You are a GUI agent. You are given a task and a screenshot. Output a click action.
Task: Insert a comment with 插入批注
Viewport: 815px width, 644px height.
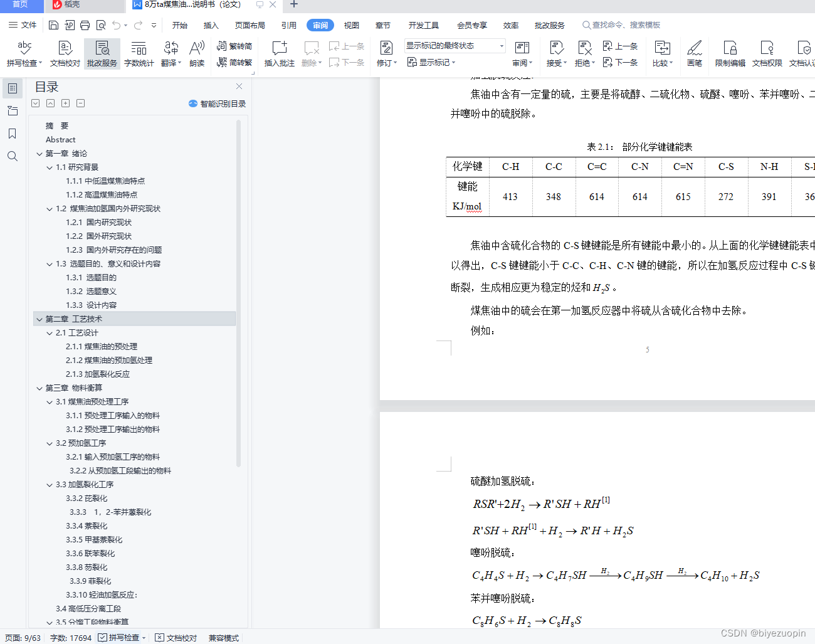coord(279,54)
